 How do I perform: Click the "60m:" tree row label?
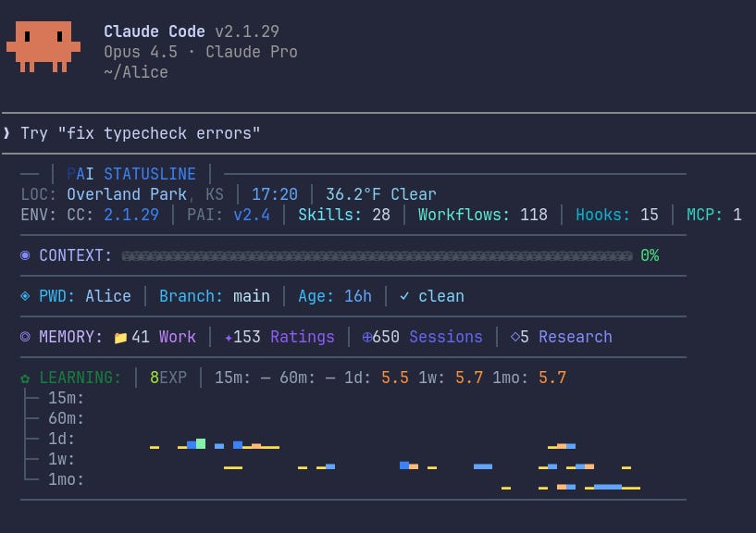click(x=66, y=418)
